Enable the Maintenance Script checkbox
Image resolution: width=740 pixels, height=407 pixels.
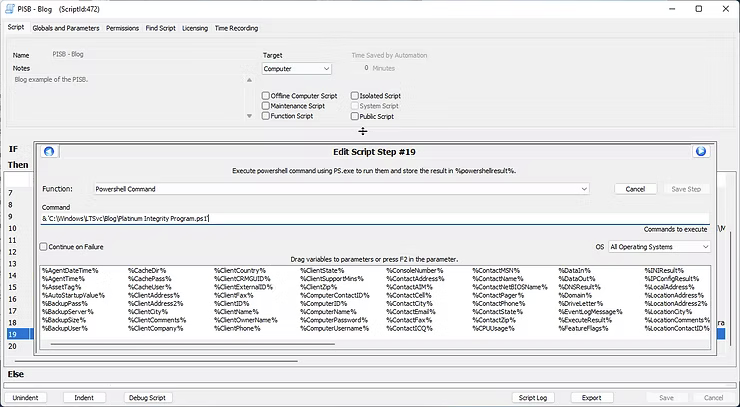(x=266, y=106)
